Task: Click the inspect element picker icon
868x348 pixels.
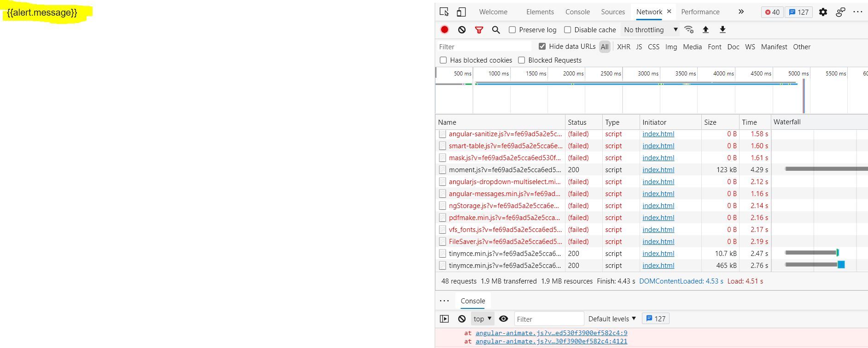Action: click(444, 12)
